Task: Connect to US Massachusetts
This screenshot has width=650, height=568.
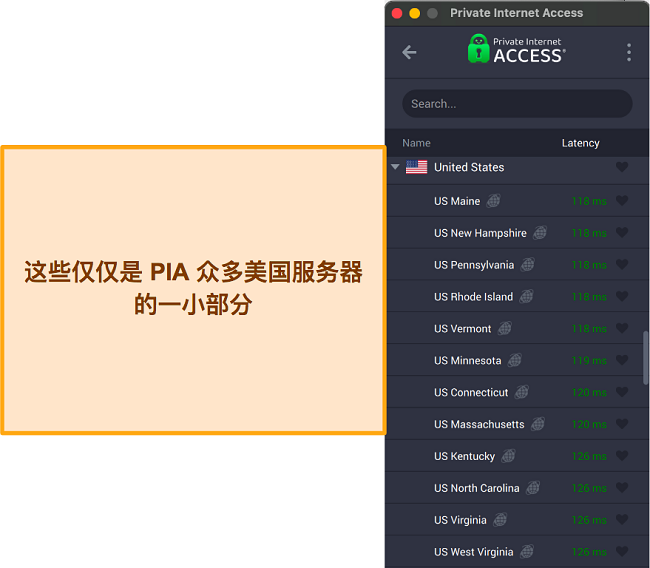Action: tap(517, 425)
